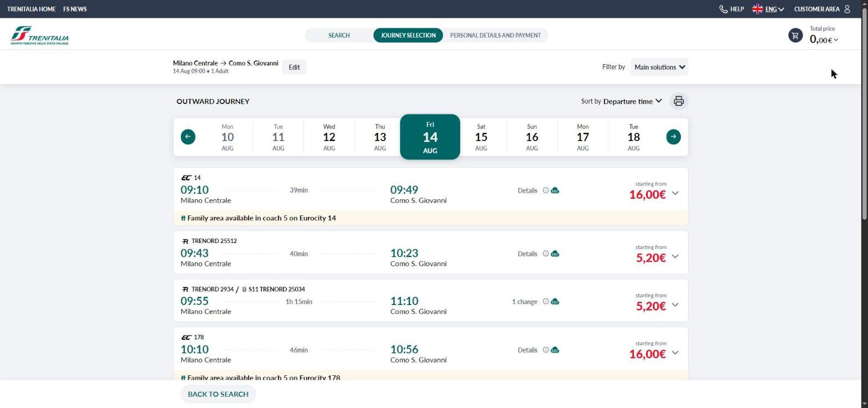Click the 11:10 arrival time
Image resolution: width=868 pixels, height=408 pixels.
coord(404,301)
